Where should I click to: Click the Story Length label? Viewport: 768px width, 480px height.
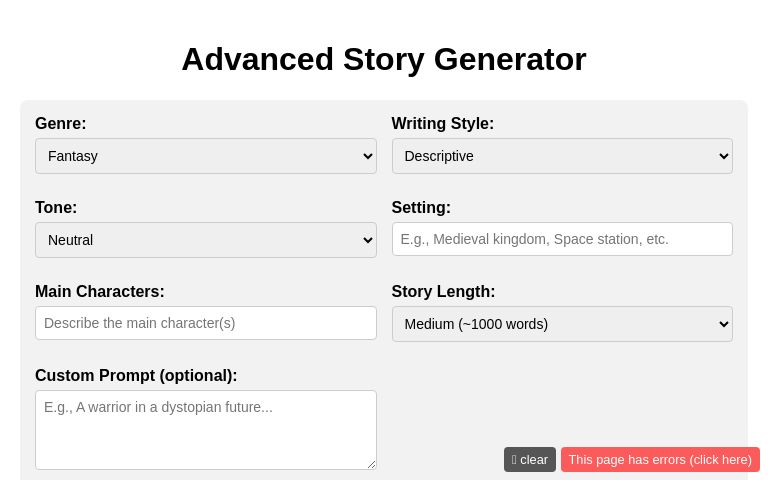[443, 292]
